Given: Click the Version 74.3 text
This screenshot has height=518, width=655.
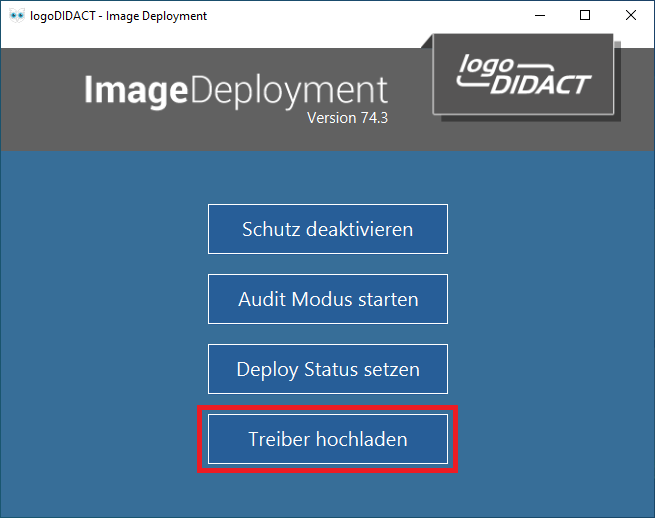Looking at the screenshot, I should [348, 118].
